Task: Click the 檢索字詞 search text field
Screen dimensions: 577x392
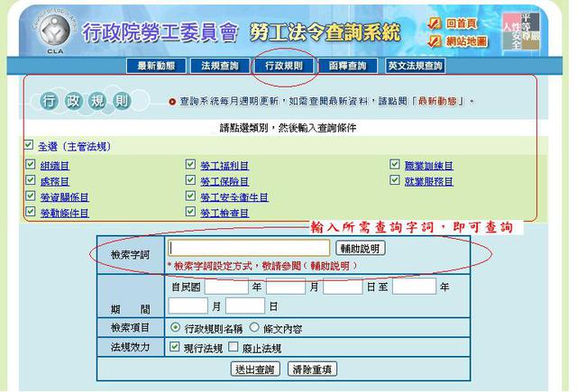Action: 250,248
